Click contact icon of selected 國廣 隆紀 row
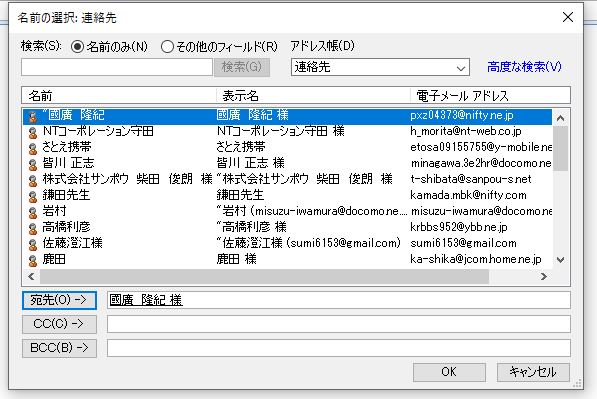The image size is (597, 399). [x=33, y=117]
